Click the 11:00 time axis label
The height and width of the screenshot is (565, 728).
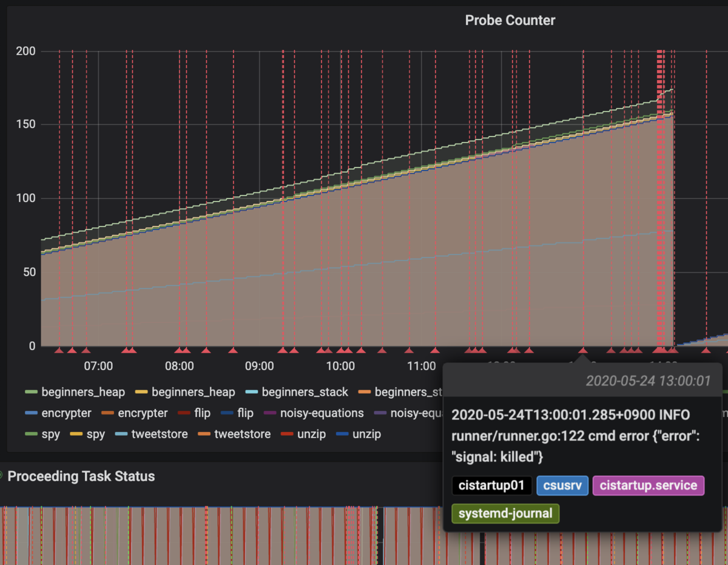(421, 366)
